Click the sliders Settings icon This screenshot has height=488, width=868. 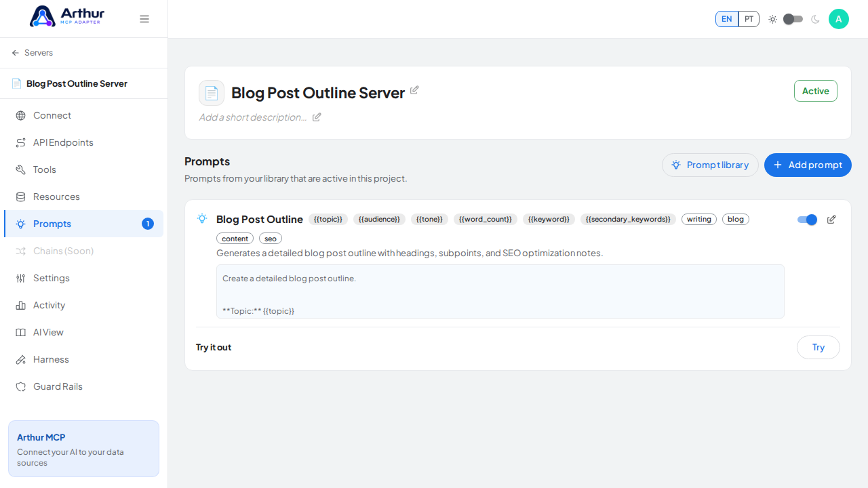click(x=21, y=278)
